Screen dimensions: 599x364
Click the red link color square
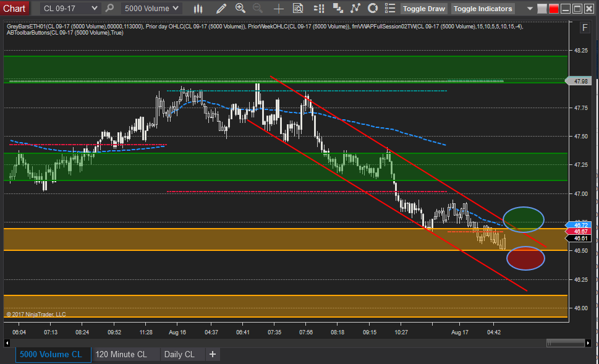[x=553, y=9]
